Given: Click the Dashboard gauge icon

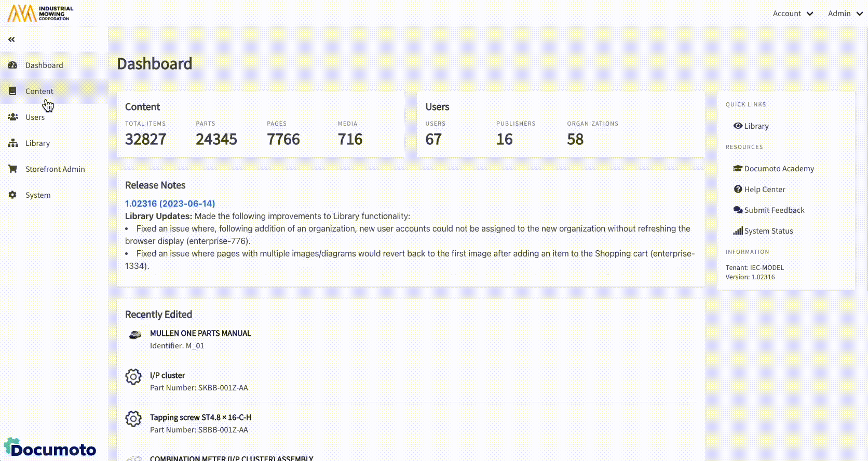Looking at the screenshot, I should click(13, 65).
